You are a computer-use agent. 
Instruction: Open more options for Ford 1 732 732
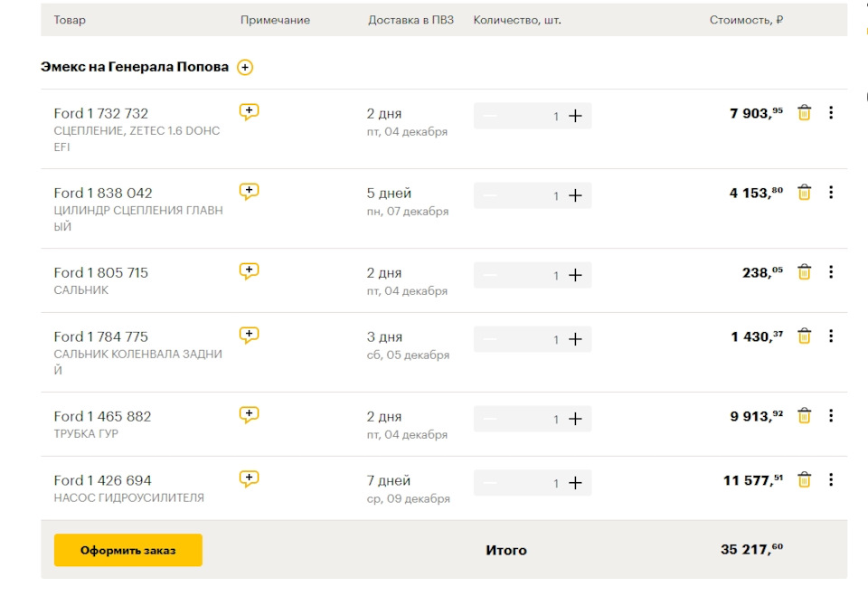(x=831, y=113)
